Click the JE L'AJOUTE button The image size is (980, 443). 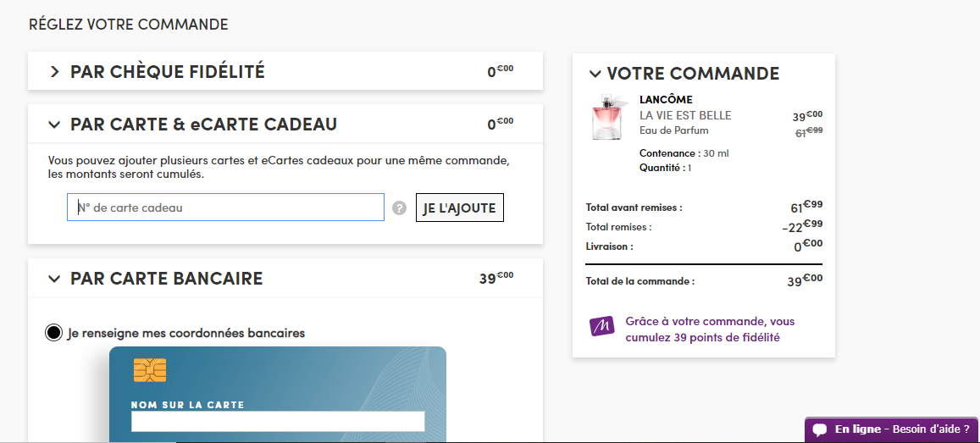click(459, 208)
